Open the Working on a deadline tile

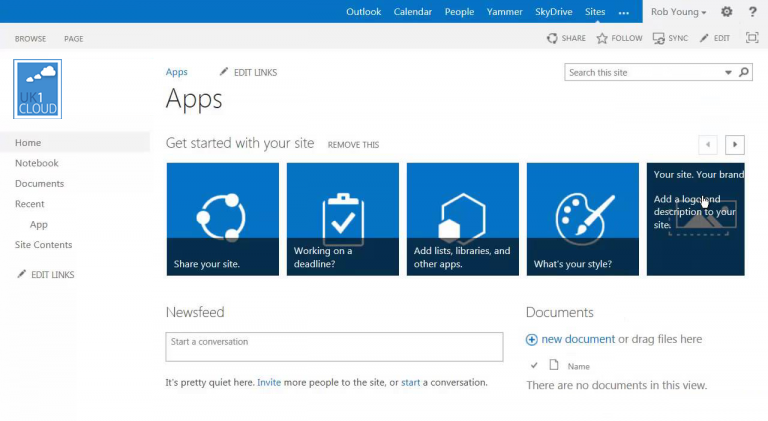click(343, 219)
